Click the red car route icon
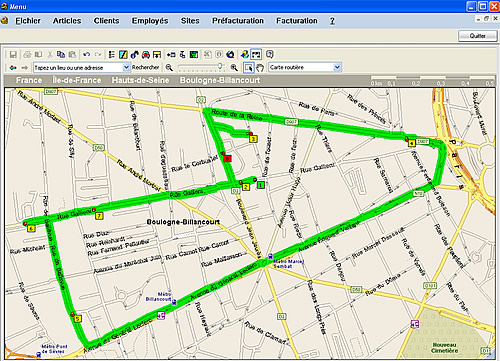Viewport: 500px width, 361px height. pos(146,54)
